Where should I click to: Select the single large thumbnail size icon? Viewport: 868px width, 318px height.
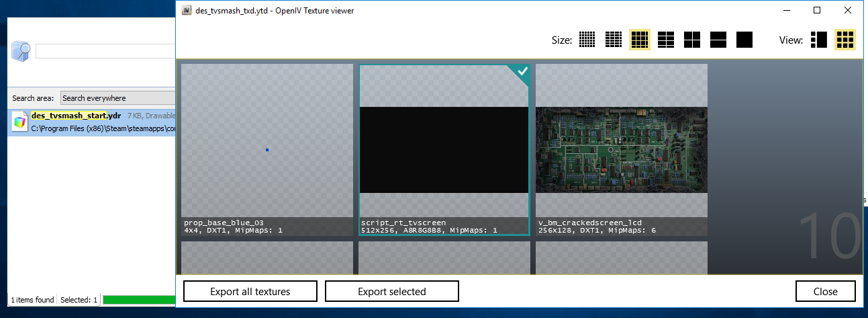744,40
